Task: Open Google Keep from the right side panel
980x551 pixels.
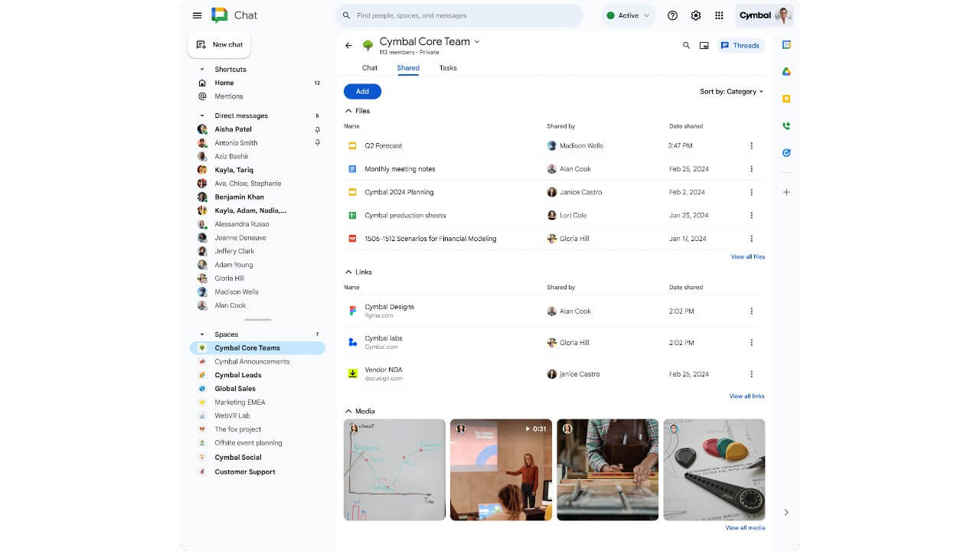Action: (x=786, y=98)
